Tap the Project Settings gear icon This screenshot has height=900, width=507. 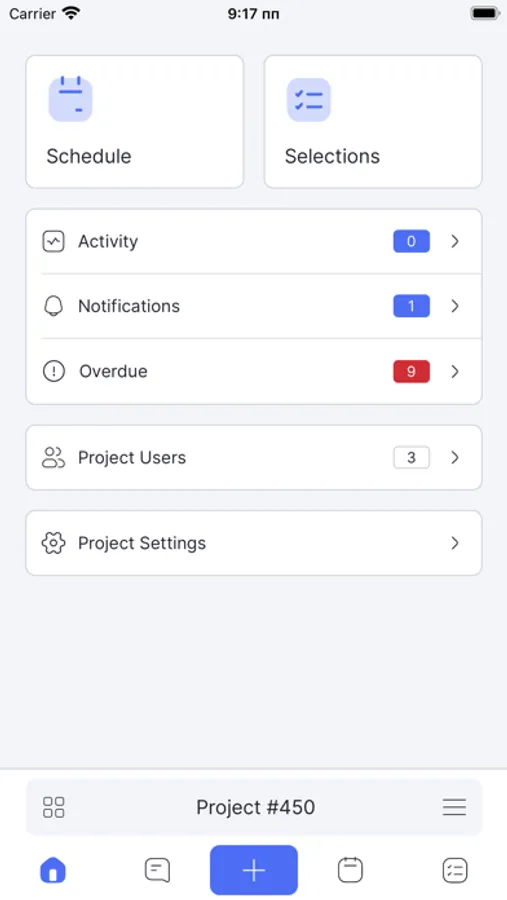pos(53,543)
